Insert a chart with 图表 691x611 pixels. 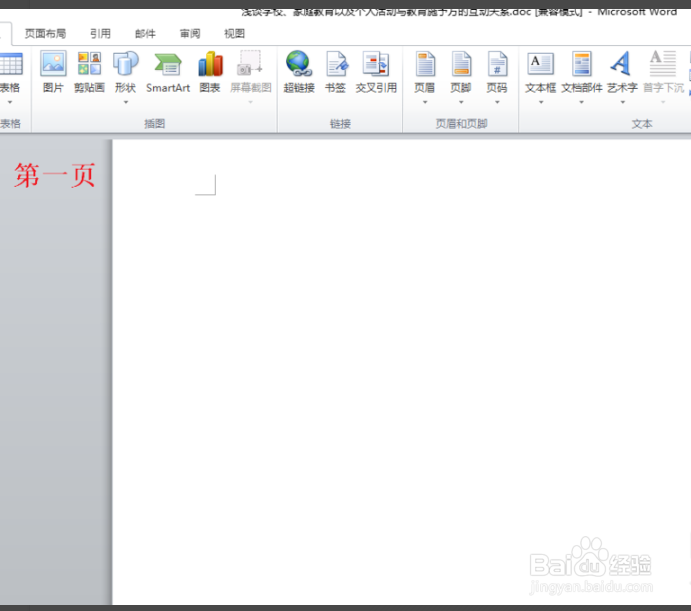coord(210,64)
